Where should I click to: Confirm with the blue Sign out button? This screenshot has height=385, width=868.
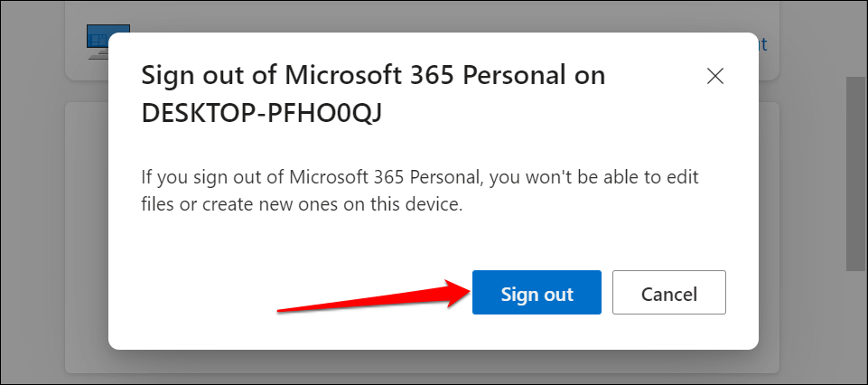[537, 293]
